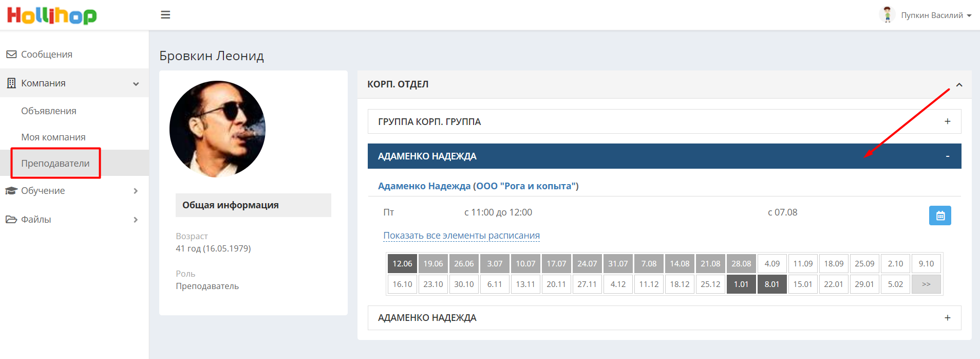Select lesson date 7.08
This screenshot has width=980, height=359.
pos(649,264)
